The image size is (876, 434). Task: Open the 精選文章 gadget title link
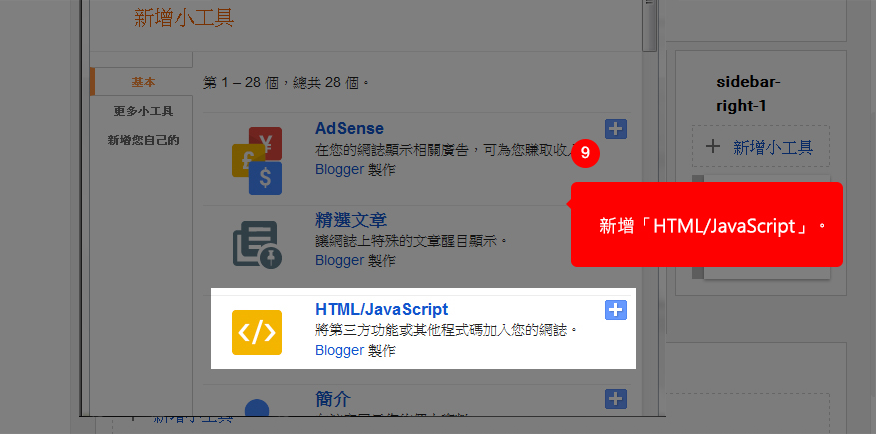(x=351, y=220)
